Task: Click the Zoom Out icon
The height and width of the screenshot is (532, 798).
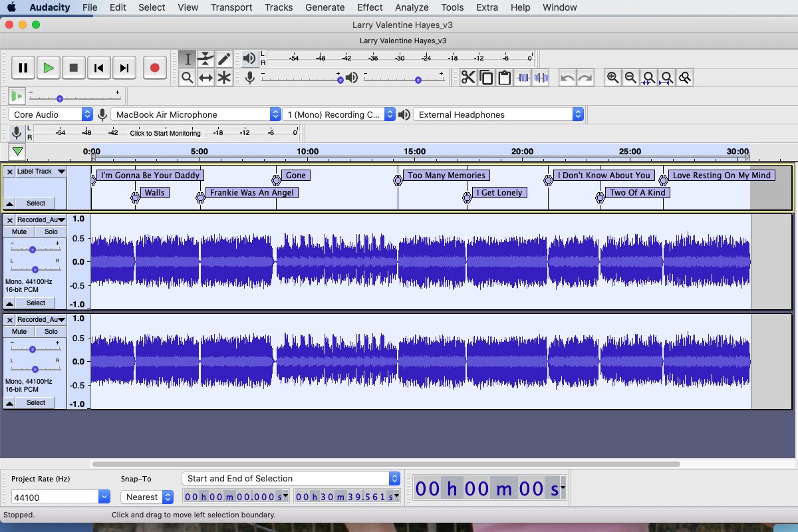Action: (630, 78)
